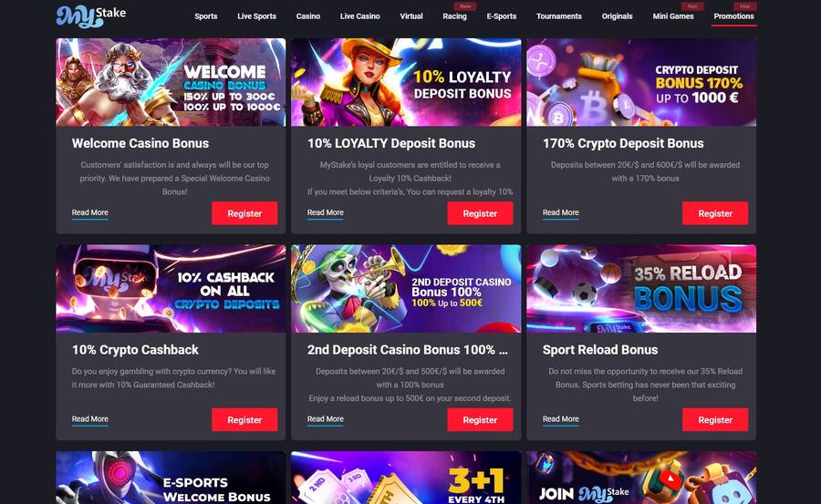
Task: Open the Tournaments page
Action: [x=558, y=16]
